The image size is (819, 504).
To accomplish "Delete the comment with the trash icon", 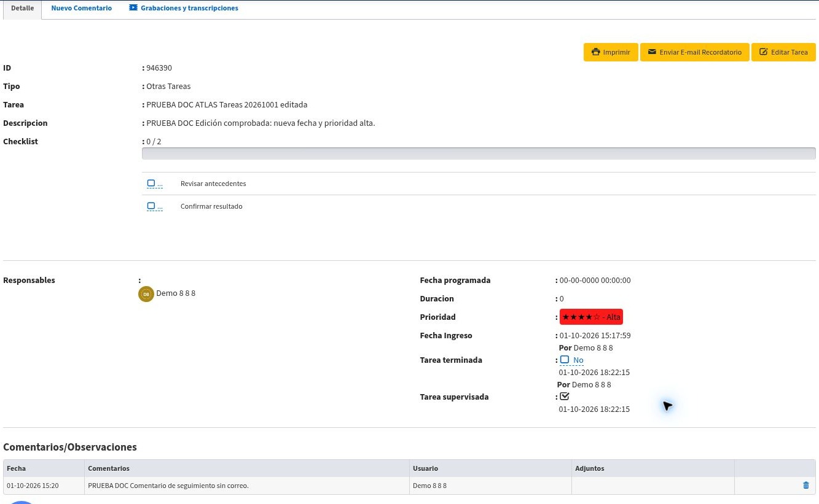I will click(806, 486).
